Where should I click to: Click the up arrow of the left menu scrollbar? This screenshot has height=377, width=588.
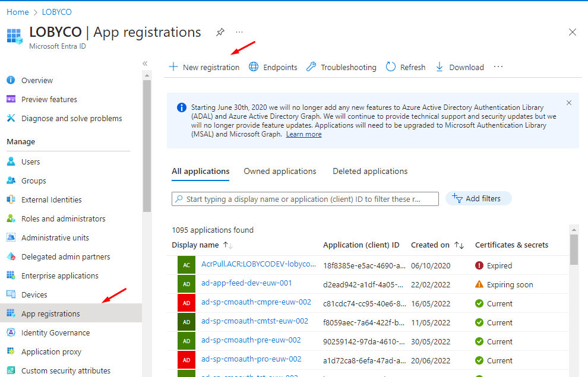pos(147,75)
